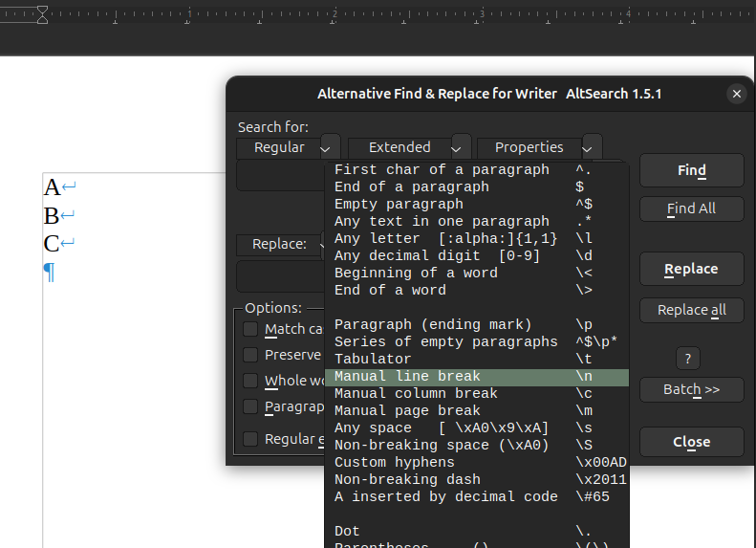Select 'Beginning of a word' entry

coord(476,273)
